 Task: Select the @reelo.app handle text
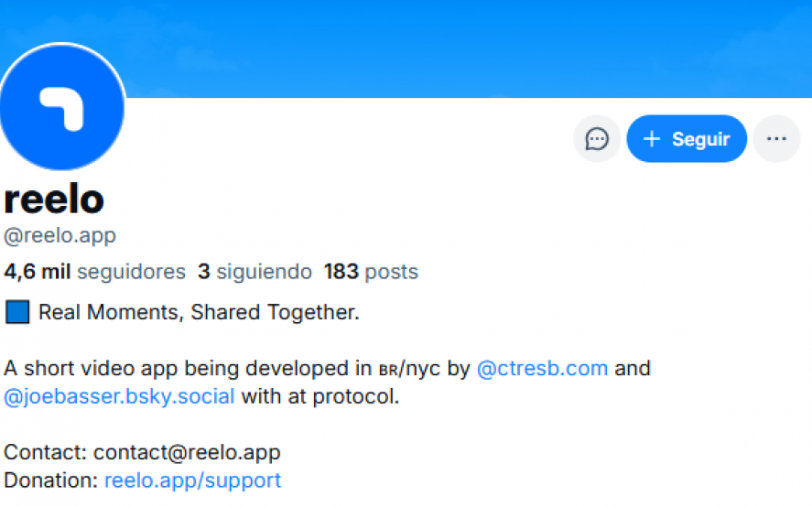click(60, 236)
